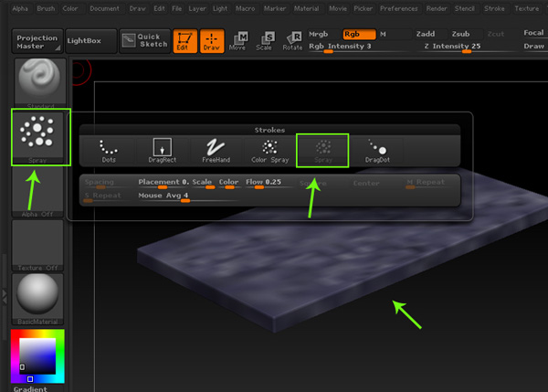548x392 pixels.
Task: Choose the DragRect stroke
Action: click(163, 151)
